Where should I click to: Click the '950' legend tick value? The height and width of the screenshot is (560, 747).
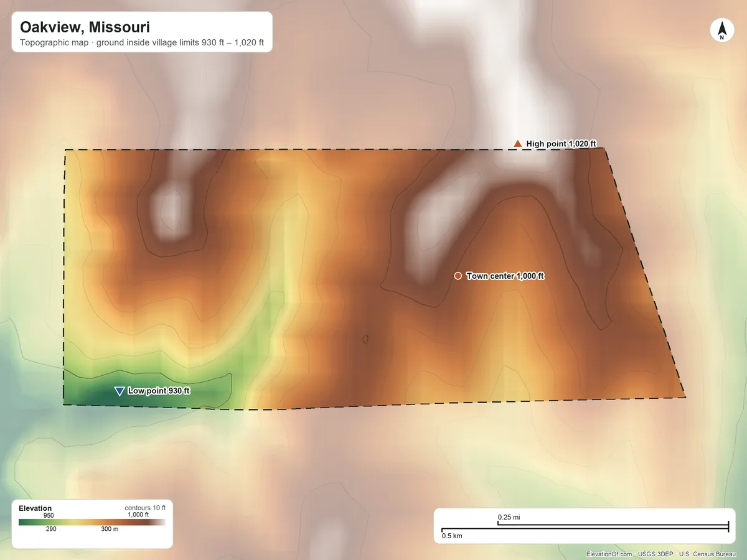point(49,515)
